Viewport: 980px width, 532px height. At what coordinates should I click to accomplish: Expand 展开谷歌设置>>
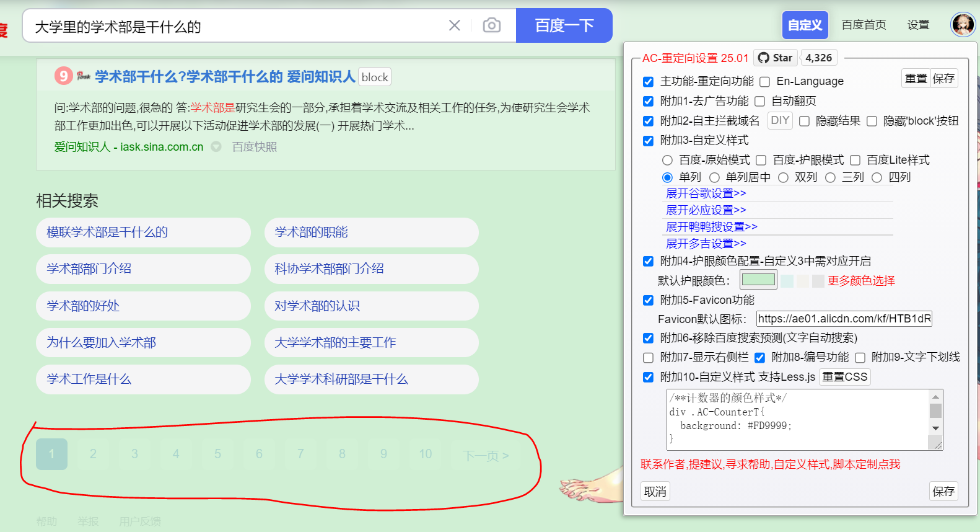706,193
